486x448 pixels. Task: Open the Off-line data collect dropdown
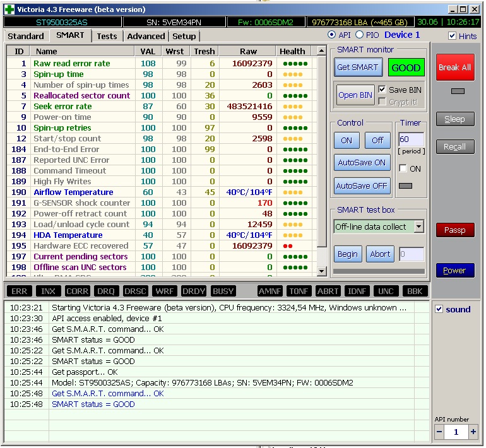418,227
